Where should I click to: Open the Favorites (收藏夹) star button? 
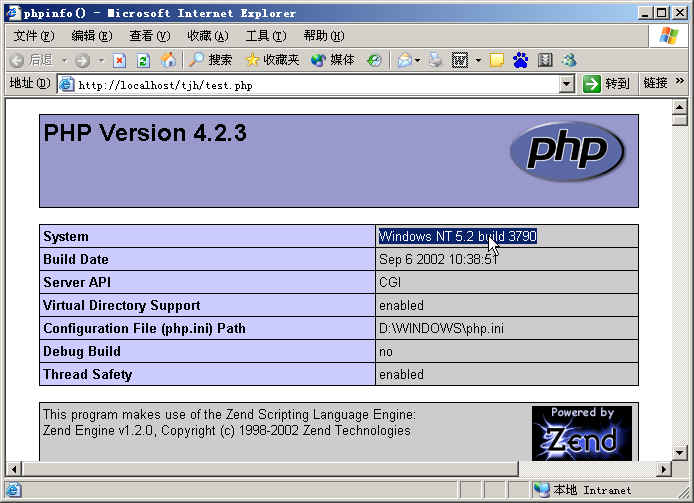point(272,60)
